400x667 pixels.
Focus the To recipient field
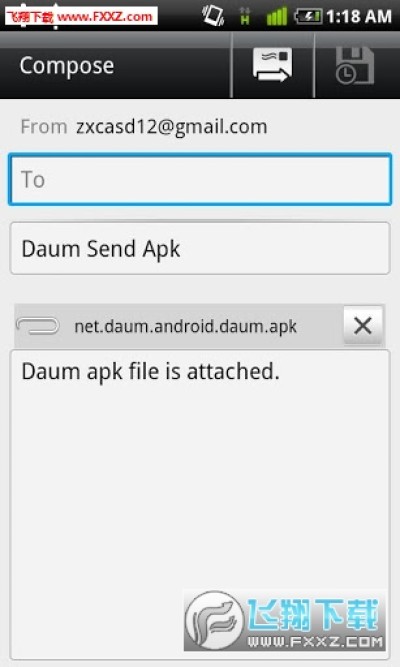pos(200,179)
